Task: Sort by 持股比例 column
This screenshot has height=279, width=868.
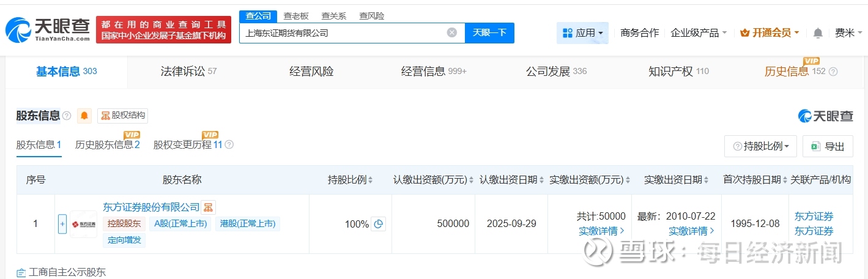Action: 370,180
